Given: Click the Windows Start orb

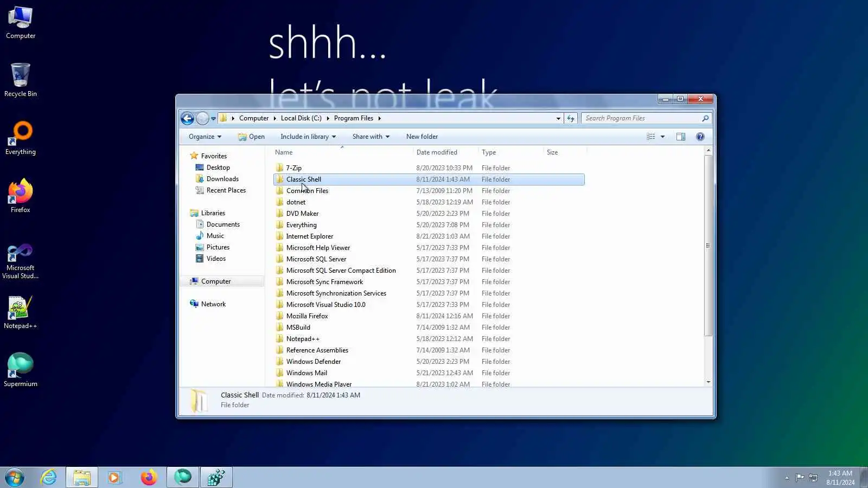Looking at the screenshot, I should pos(15,477).
